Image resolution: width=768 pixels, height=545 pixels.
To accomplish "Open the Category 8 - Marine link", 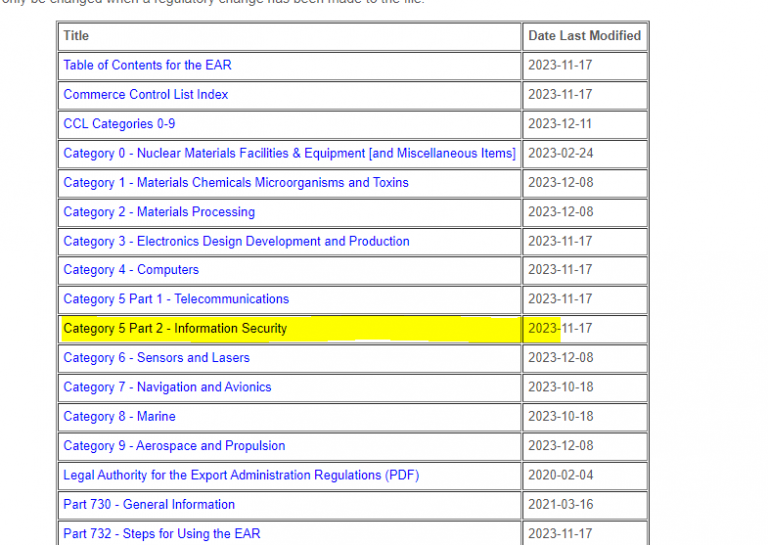I will (x=119, y=416).
